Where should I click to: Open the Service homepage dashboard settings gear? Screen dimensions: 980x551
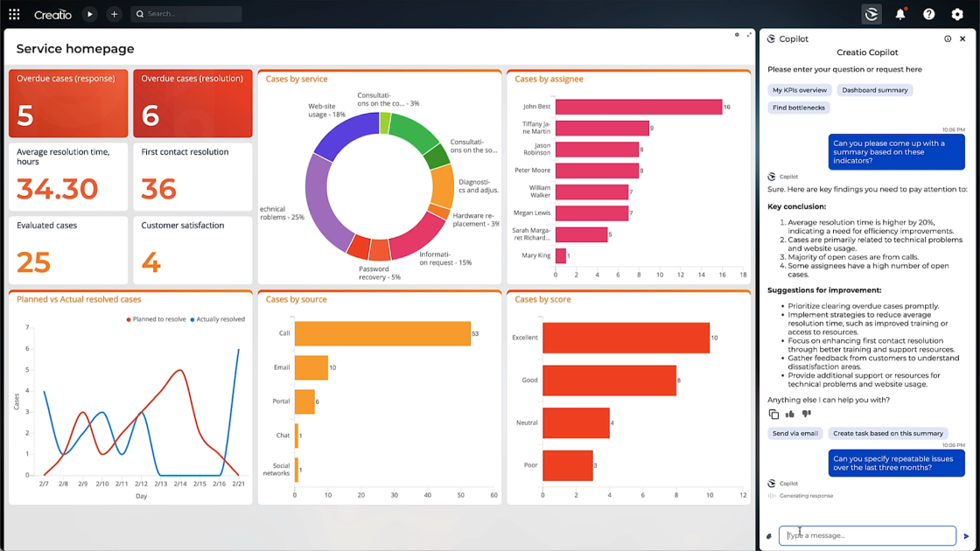click(735, 34)
